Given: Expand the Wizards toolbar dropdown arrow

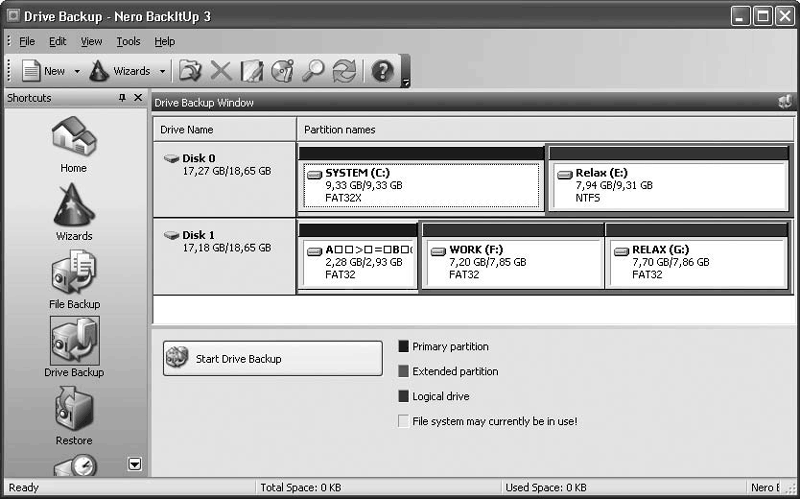Looking at the screenshot, I should tap(162, 71).
